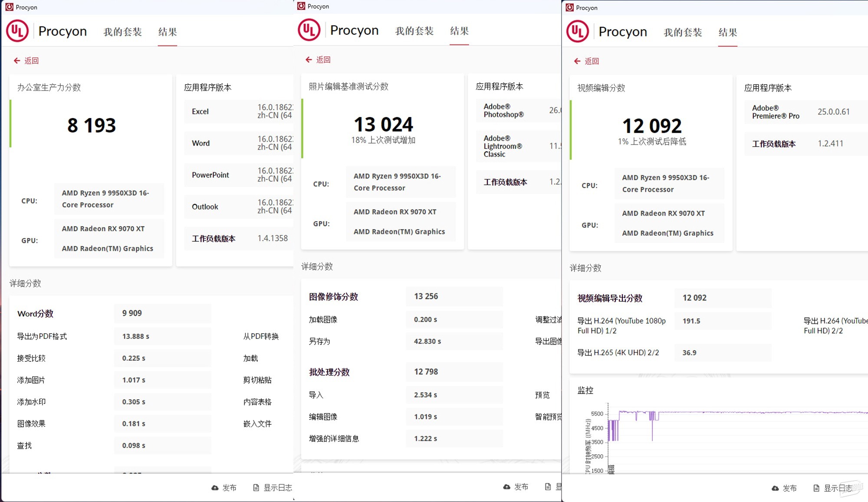The image size is (868, 502).
Task: Open 我的套装 tab in the left window
Action: pos(122,32)
